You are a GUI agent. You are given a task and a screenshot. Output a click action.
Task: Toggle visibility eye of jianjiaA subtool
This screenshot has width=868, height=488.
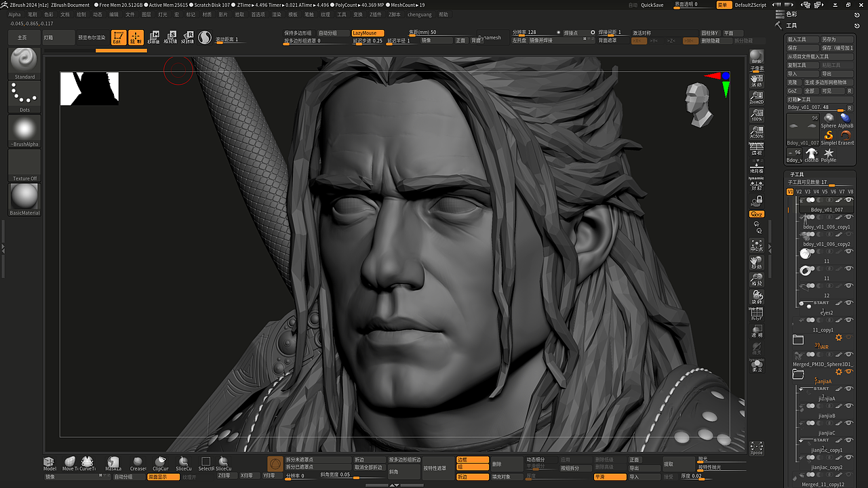(x=848, y=389)
